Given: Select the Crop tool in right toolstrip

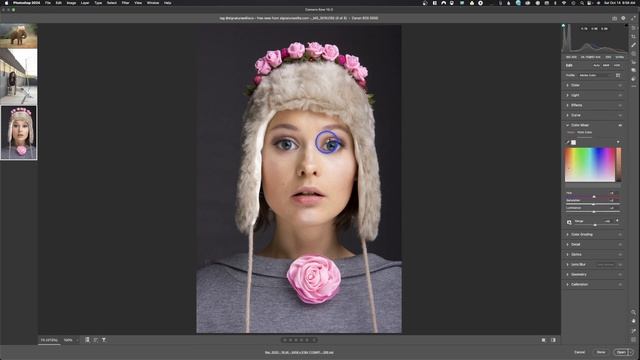Looking at the screenshot, I should [x=633, y=36].
